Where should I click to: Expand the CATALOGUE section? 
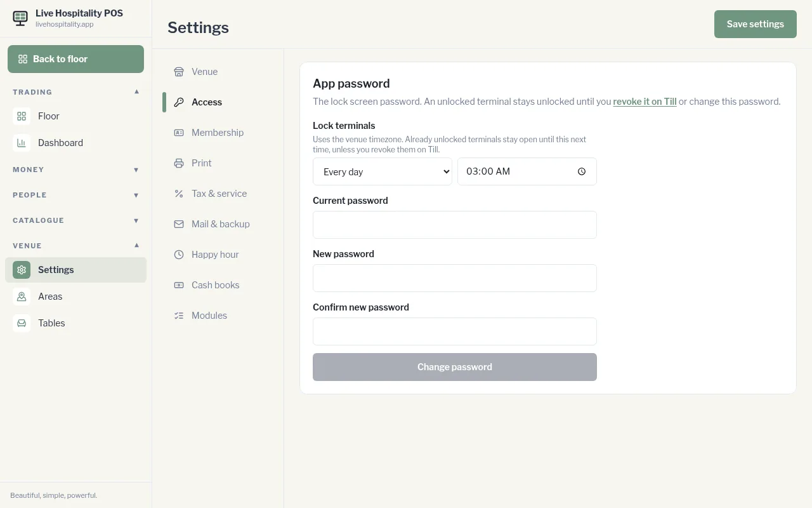[x=75, y=220]
